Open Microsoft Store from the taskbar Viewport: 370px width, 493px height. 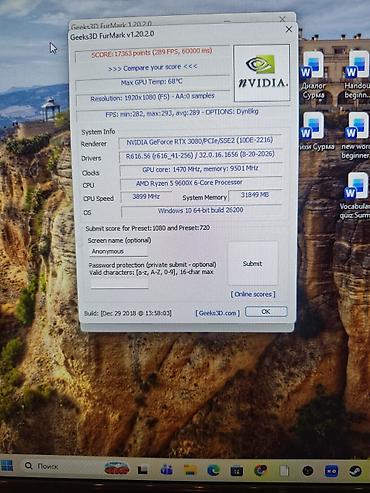click(x=237, y=471)
